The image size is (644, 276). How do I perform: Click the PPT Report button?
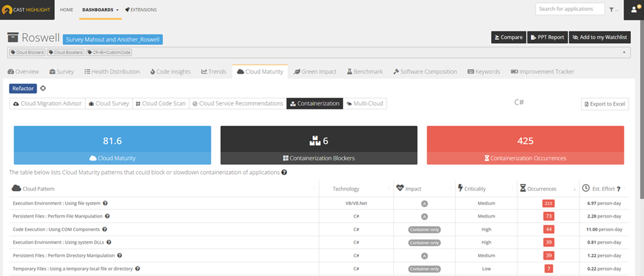pos(547,37)
